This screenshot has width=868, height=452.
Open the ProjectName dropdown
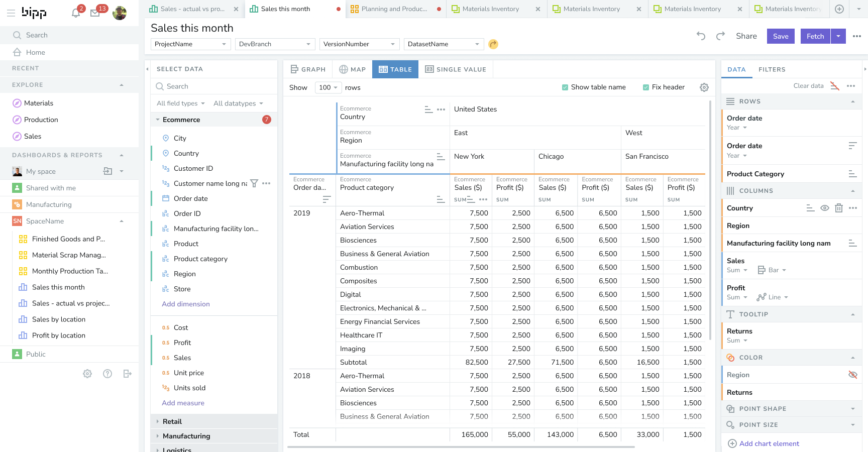pyautogui.click(x=190, y=44)
